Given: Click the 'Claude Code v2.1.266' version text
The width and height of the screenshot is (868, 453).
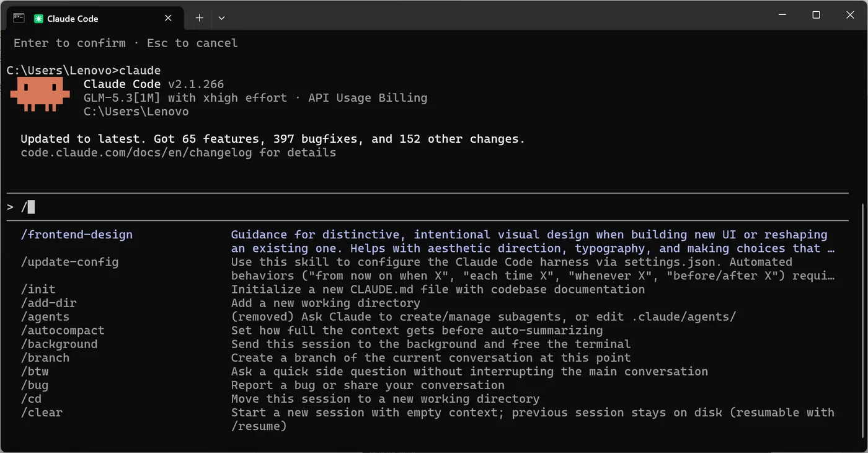Looking at the screenshot, I should [x=154, y=84].
